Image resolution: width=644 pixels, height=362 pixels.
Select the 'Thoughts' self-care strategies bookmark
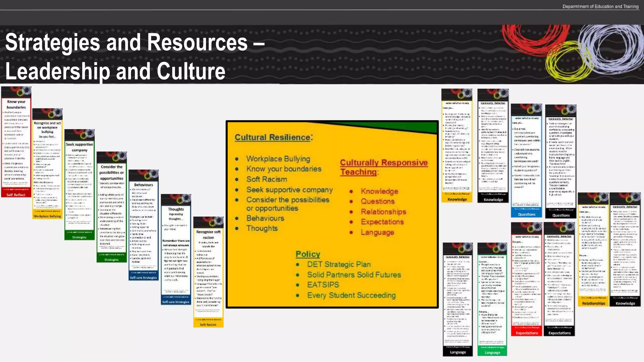pyautogui.click(x=176, y=249)
